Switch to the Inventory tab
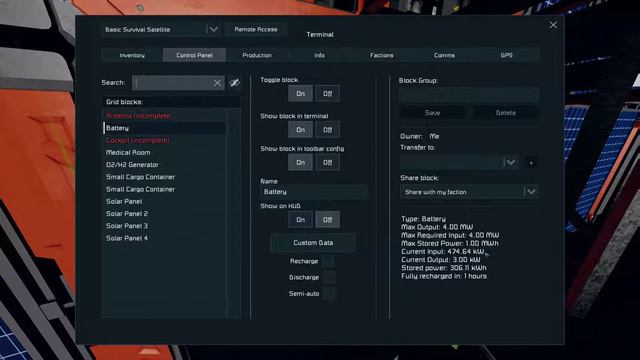Image resolution: width=640 pixels, height=360 pixels. 132,55
